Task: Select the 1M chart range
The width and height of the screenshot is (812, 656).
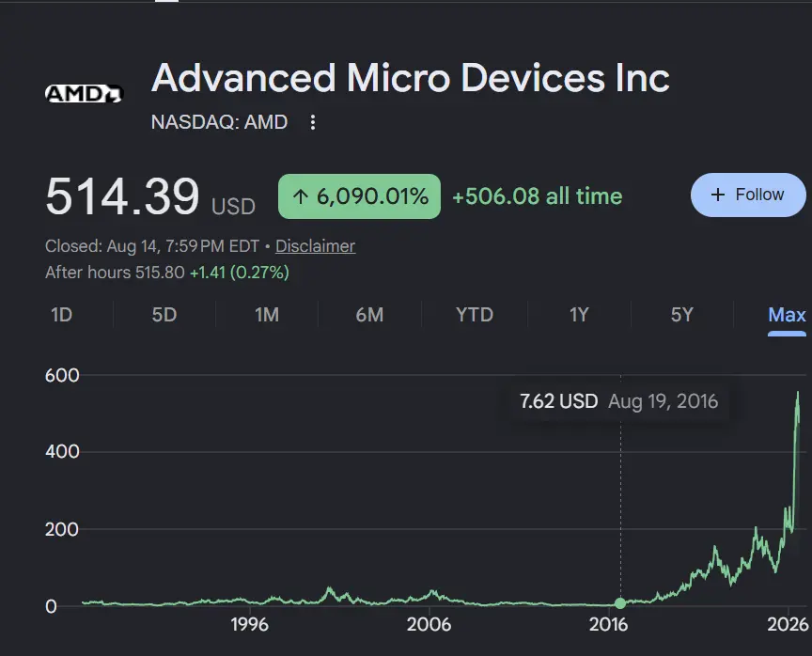Action: point(267,315)
